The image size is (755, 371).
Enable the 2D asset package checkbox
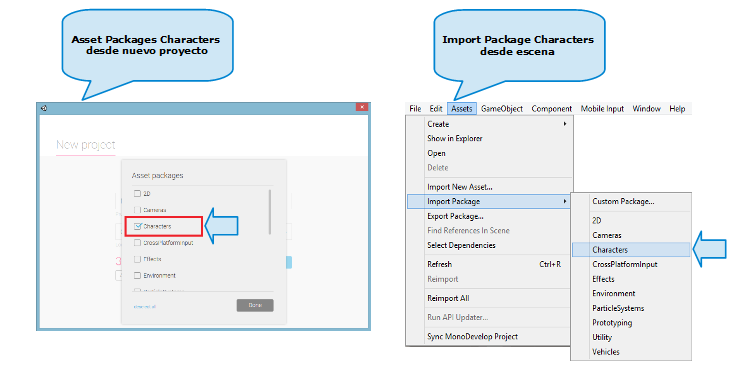(137, 193)
